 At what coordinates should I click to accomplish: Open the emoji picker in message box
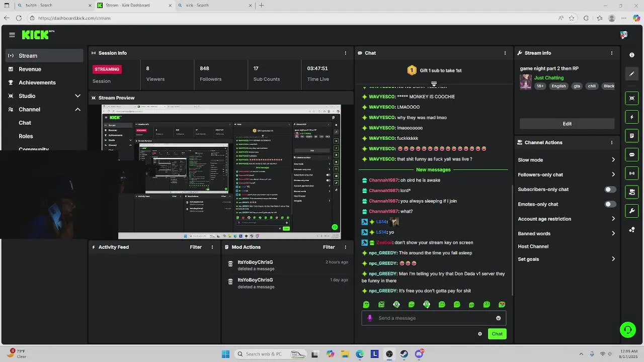point(499,318)
